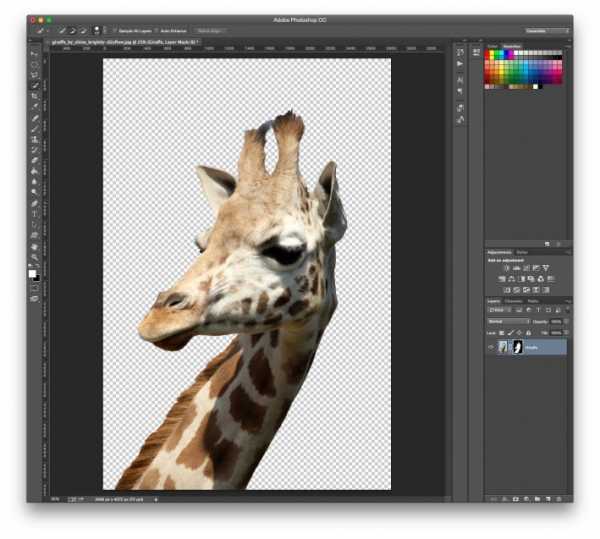The height and width of the screenshot is (539, 600).
Task: Open the layer Opacity value dropdown
Action: (556, 321)
